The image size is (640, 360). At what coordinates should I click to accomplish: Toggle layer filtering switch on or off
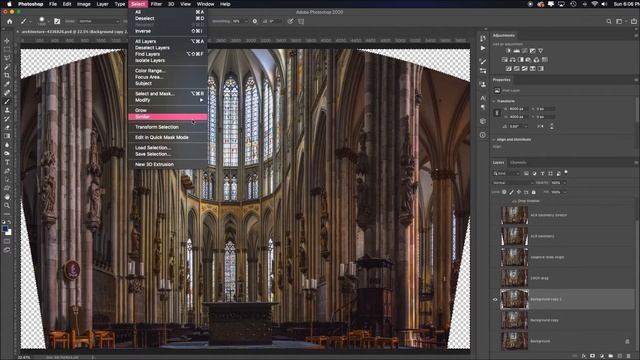pyautogui.click(x=566, y=173)
